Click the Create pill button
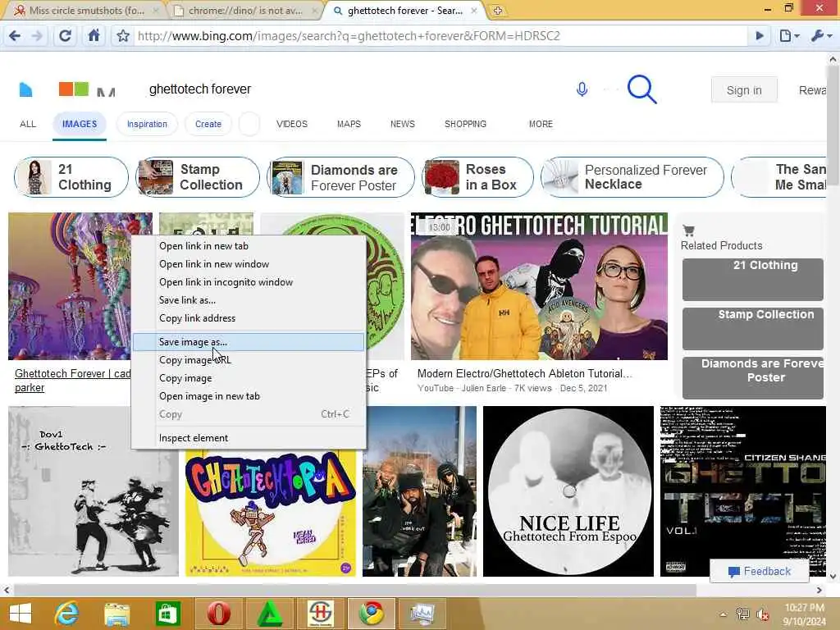 [208, 125]
